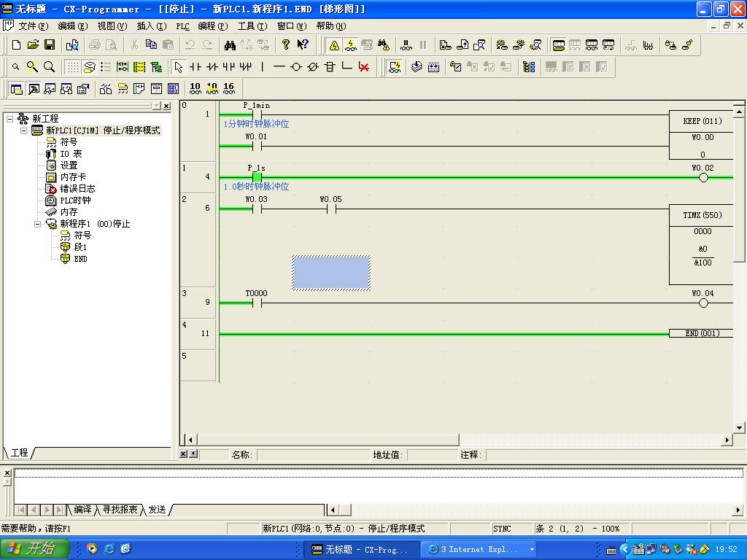This screenshot has height=560, width=747.
Task: Open the PLC menu
Action: [182, 26]
